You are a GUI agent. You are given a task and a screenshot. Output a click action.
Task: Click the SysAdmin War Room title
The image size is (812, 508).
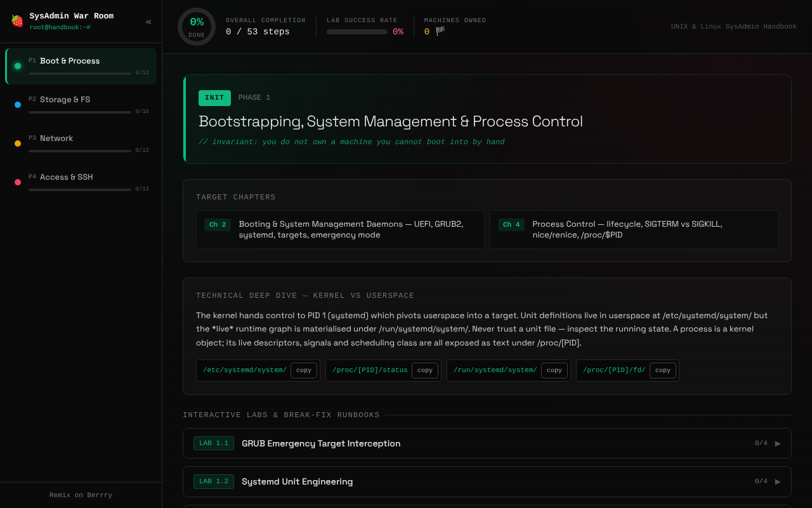coord(72,16)
